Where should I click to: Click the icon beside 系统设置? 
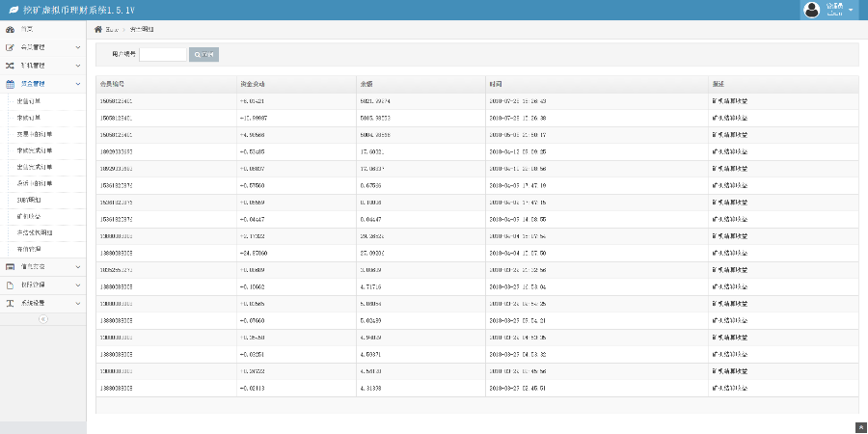(10, 303)
